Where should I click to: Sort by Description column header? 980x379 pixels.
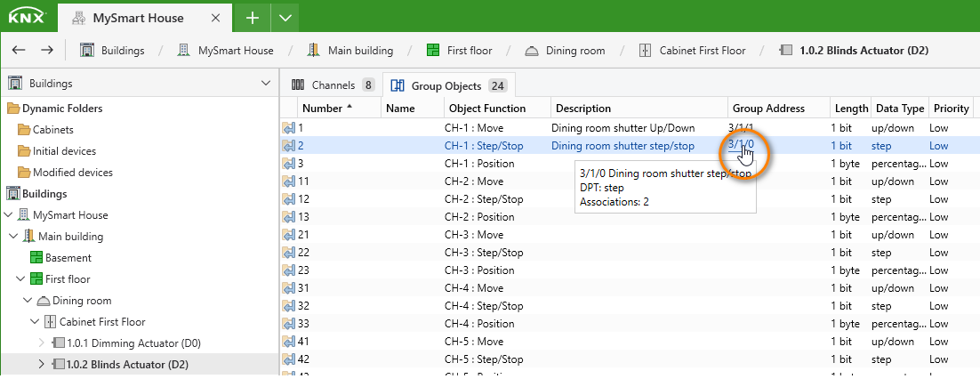point(639,109)
